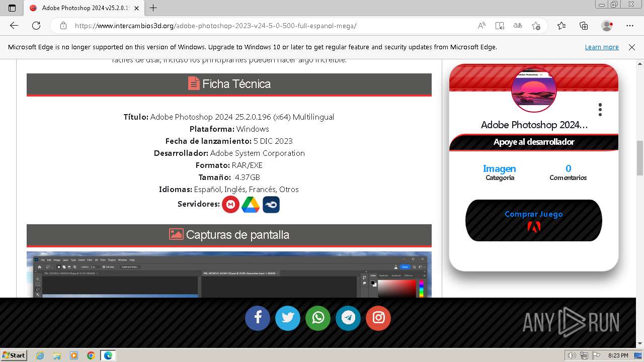Click the Imagen category link
Viewport: 644px width, 362px height.
pos(500,168)
